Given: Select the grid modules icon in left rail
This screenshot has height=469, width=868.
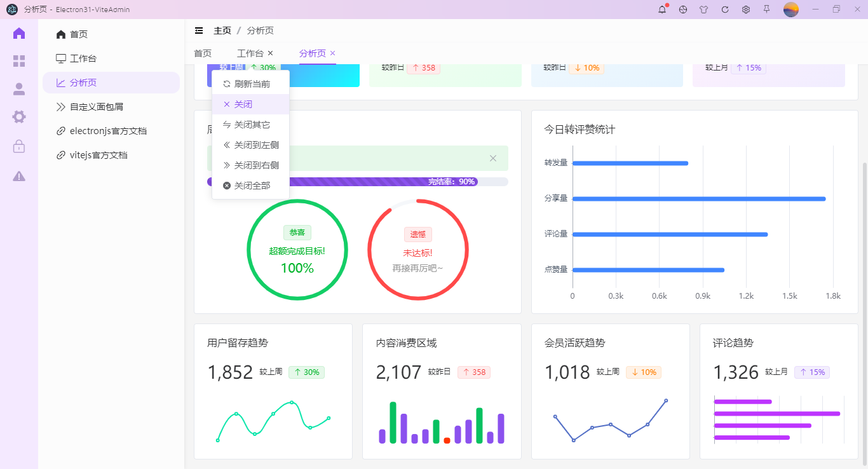Looking at the screenshot, I should (x=19, y=61).
